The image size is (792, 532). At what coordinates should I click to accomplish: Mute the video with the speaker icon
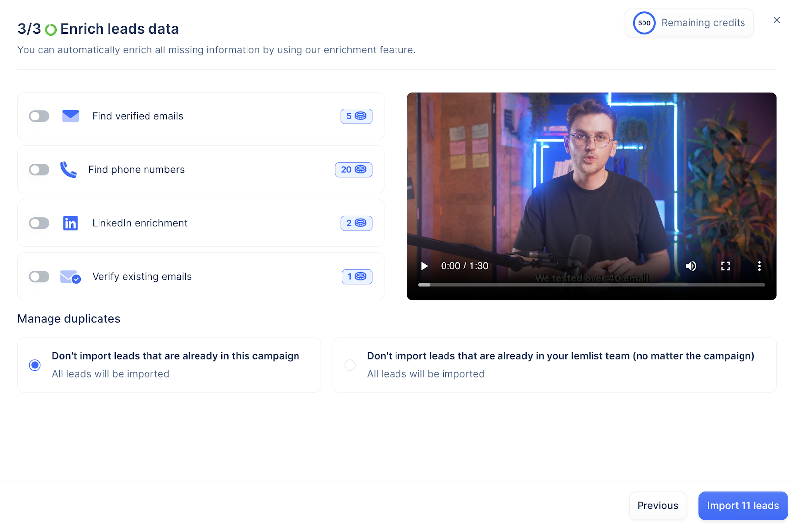click(691, 266)
